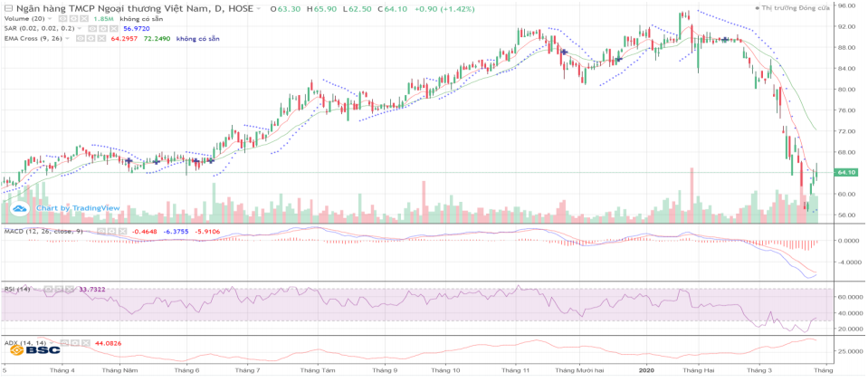Open the 'Chart by TradingView' link

tap(78, 208)
